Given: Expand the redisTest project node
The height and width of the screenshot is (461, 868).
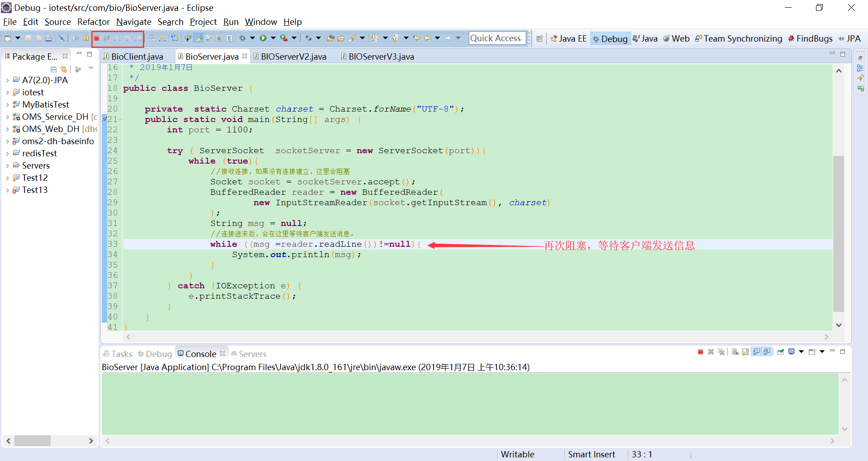Looking at the screenshot, I should point(7,154).
